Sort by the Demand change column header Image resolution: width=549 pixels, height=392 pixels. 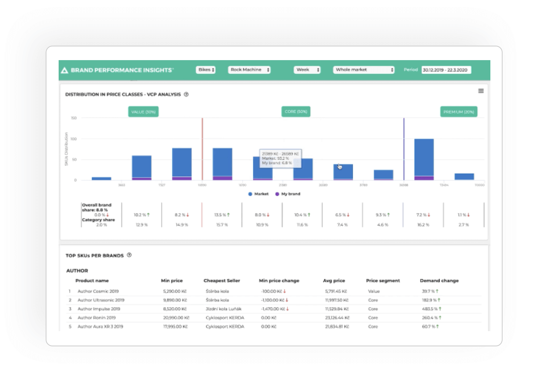(x=439, y=281)
